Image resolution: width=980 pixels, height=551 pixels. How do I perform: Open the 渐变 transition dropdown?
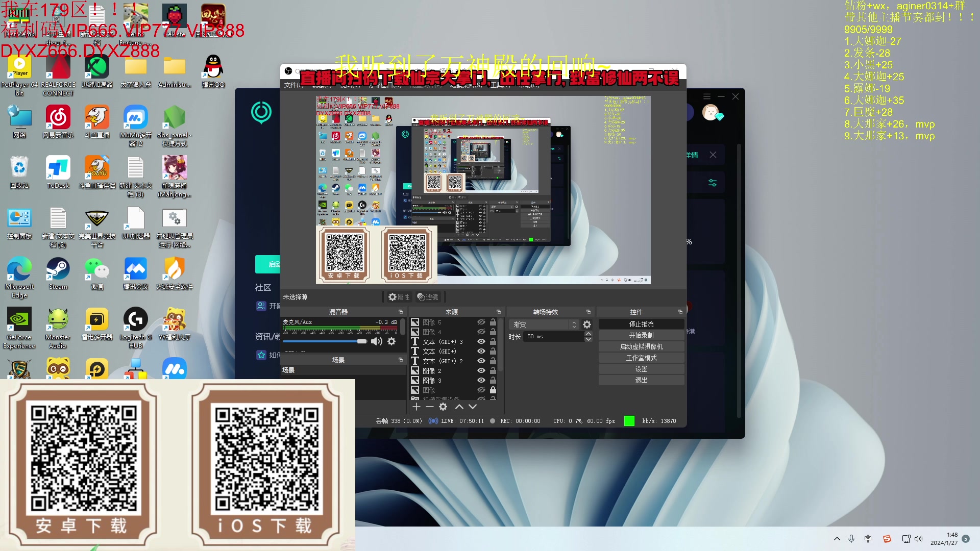544,324
